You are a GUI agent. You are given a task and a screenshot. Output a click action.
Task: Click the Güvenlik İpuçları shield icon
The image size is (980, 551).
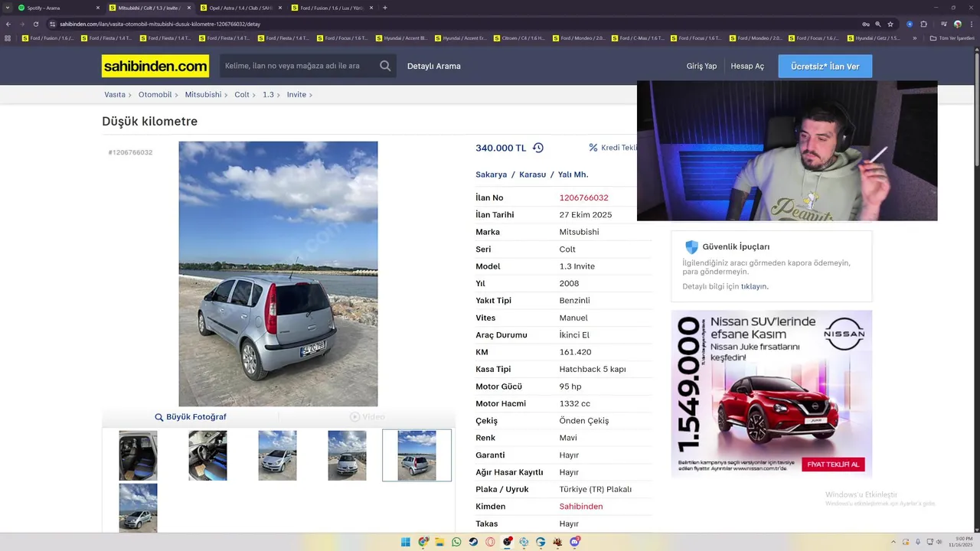pos(691,246)
